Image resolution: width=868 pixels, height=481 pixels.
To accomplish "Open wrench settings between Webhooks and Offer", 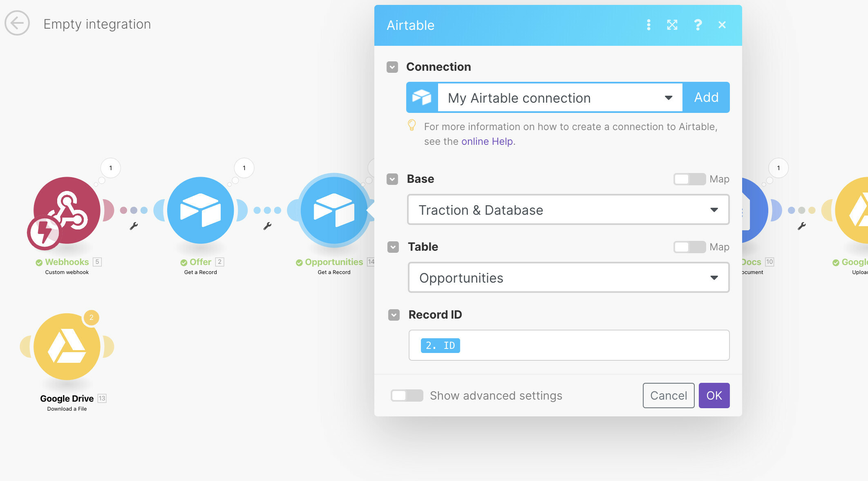I will (x=134, y=226).
